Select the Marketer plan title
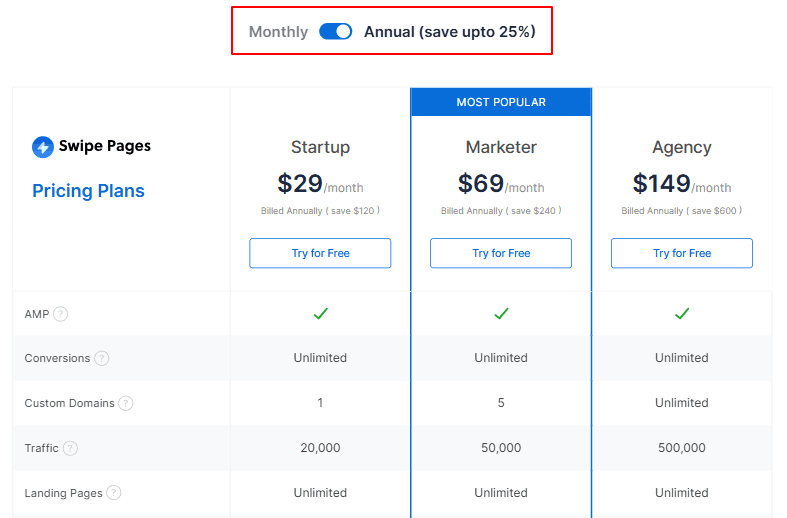 (x=501, y=147)
